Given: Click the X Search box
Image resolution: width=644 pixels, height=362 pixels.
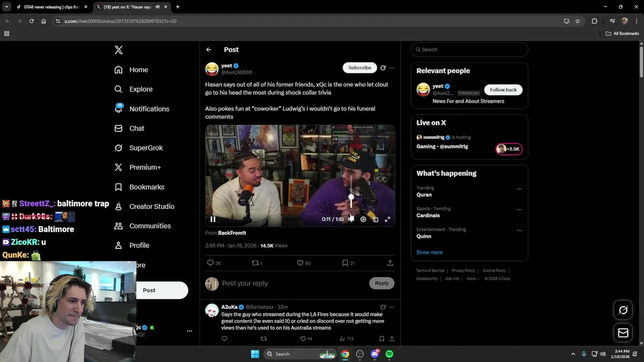Looking at the screenshot, I should (469, 49).
